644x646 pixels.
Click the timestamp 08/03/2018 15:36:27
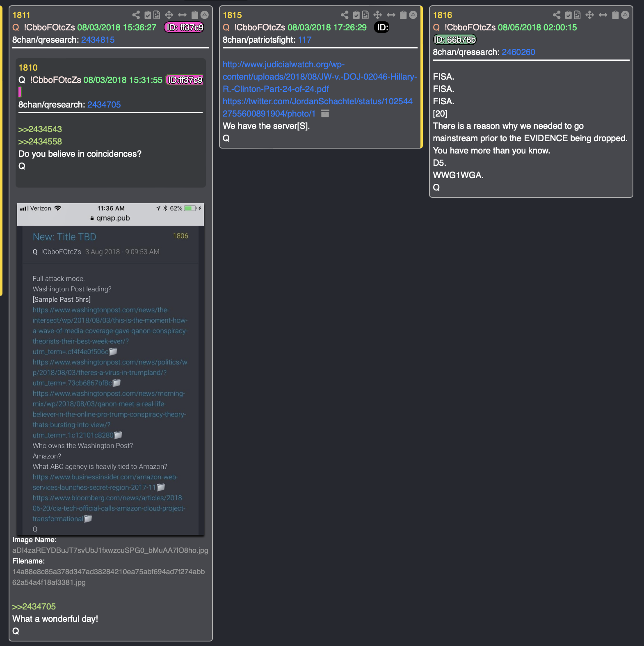coord(117,27)
